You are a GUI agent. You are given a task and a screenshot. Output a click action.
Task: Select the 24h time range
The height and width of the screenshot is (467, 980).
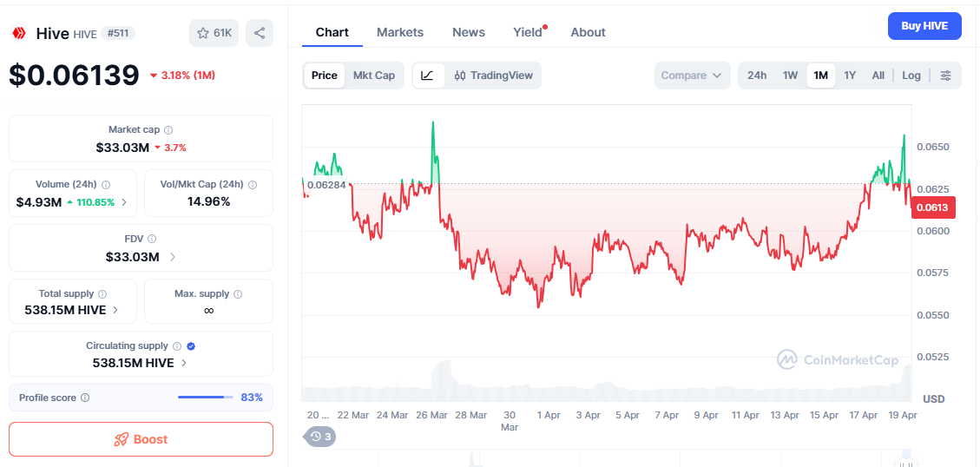[757, 76]
